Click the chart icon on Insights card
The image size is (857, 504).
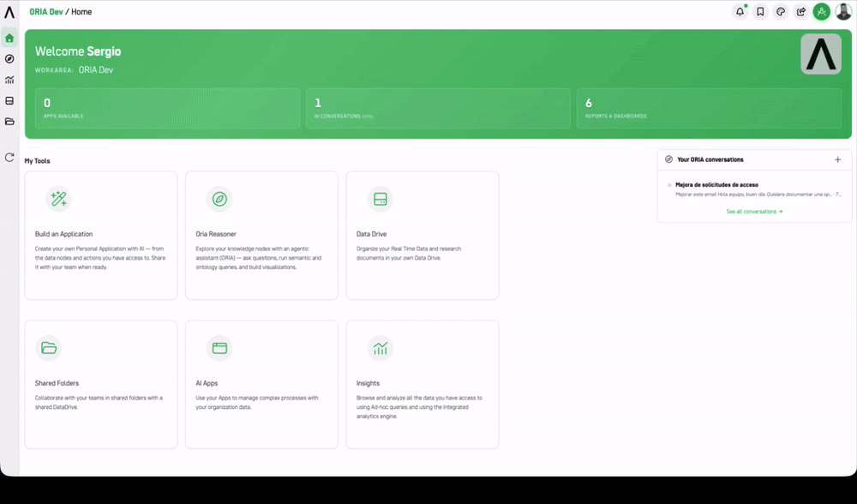pyautogui.click(x=381, y=348)
